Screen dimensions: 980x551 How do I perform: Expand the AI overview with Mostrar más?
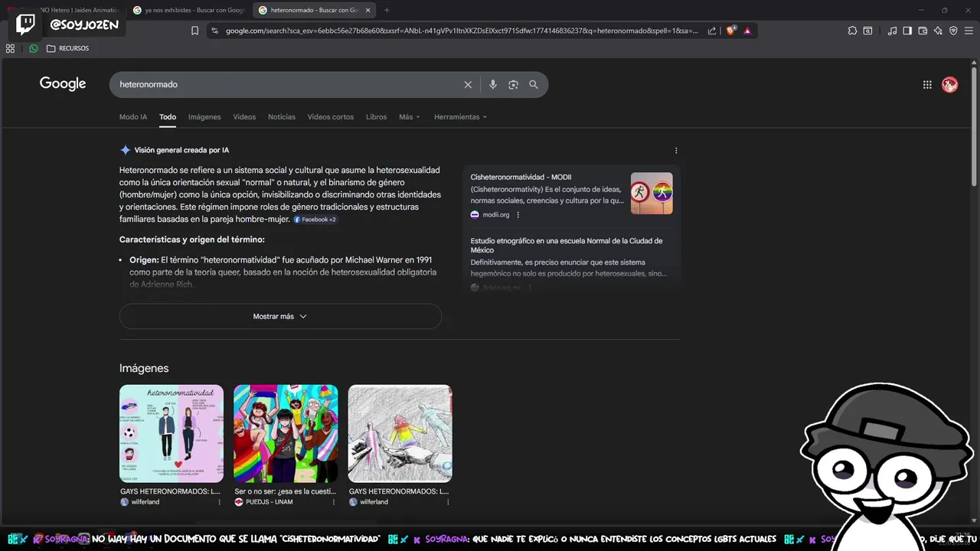pyautogui.click(x=280, y=316)
